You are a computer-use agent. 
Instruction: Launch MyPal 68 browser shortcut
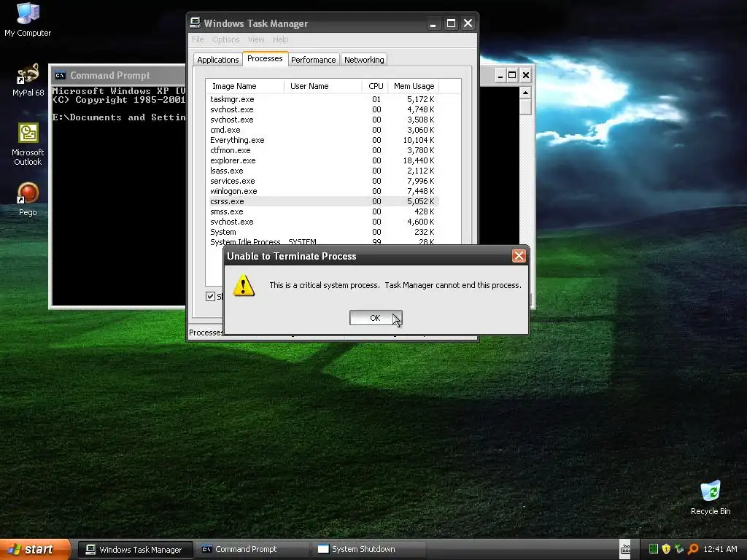tap(28, 80)
